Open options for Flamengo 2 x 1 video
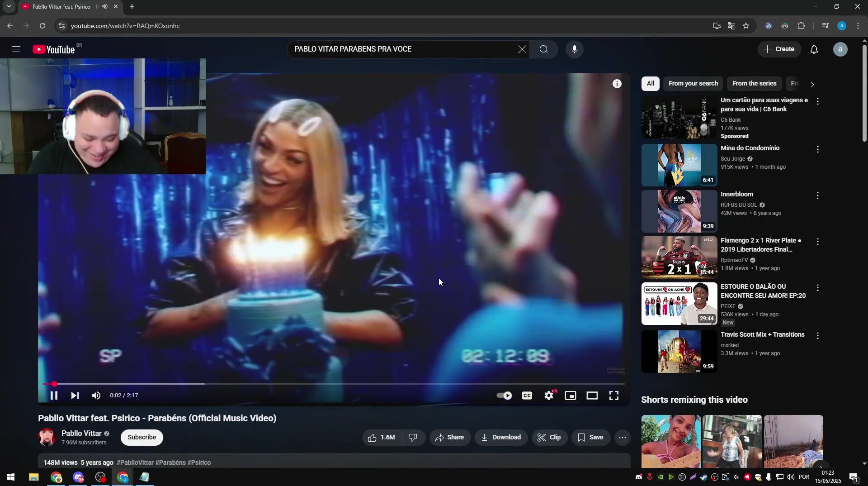This screenshot has width=868, height=486. pyautogui.click(x=818, y=242)
